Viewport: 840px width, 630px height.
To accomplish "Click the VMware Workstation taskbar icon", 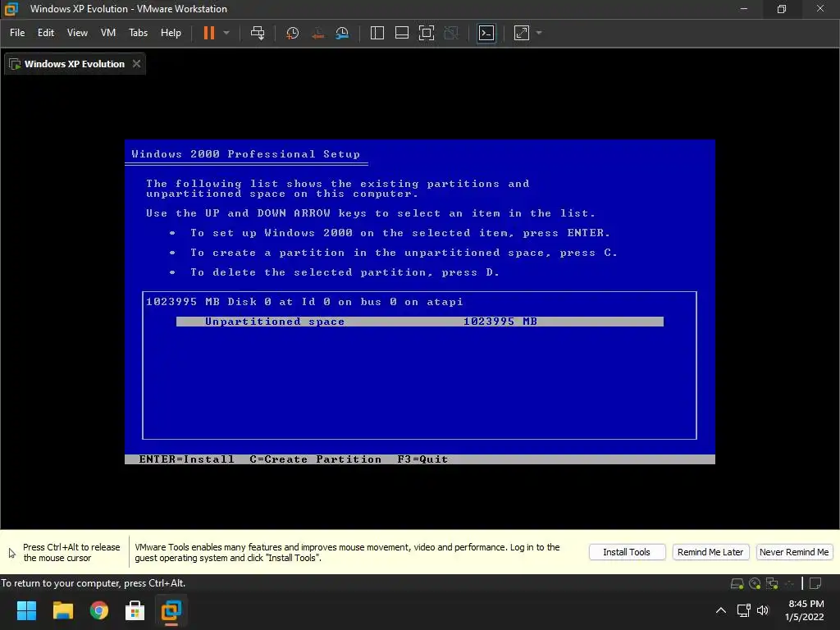I will (171, 610).
